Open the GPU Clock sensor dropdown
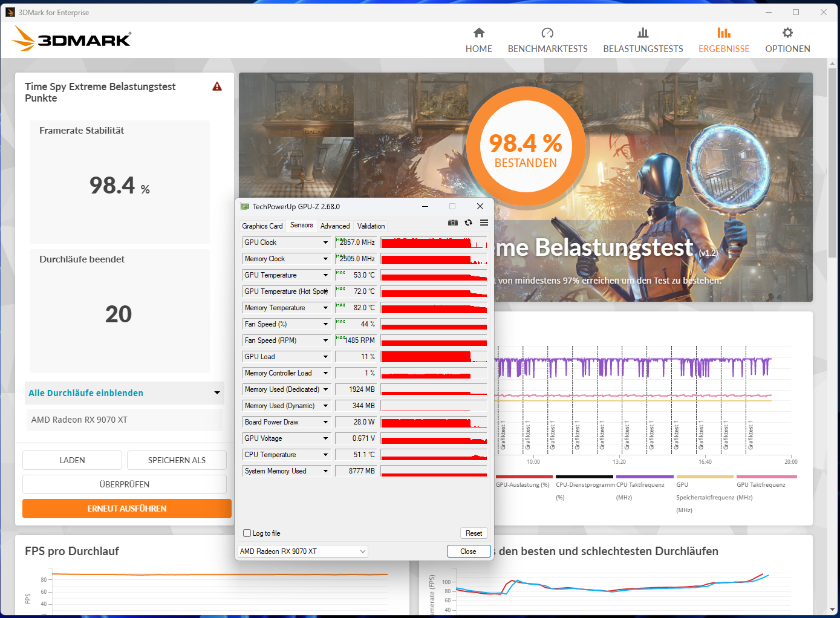Screen dimensions: 840x618 tap(325, 242)
